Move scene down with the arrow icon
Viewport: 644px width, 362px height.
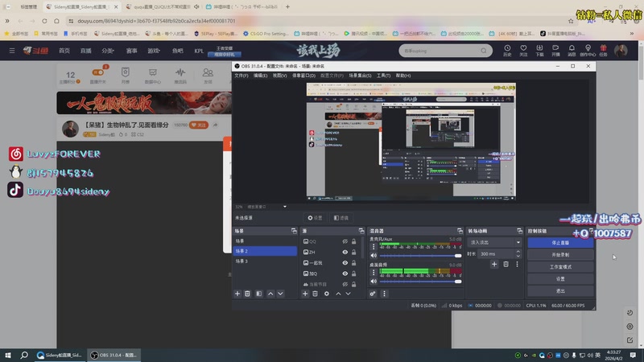pyautogui.click(x=280, y=294)
